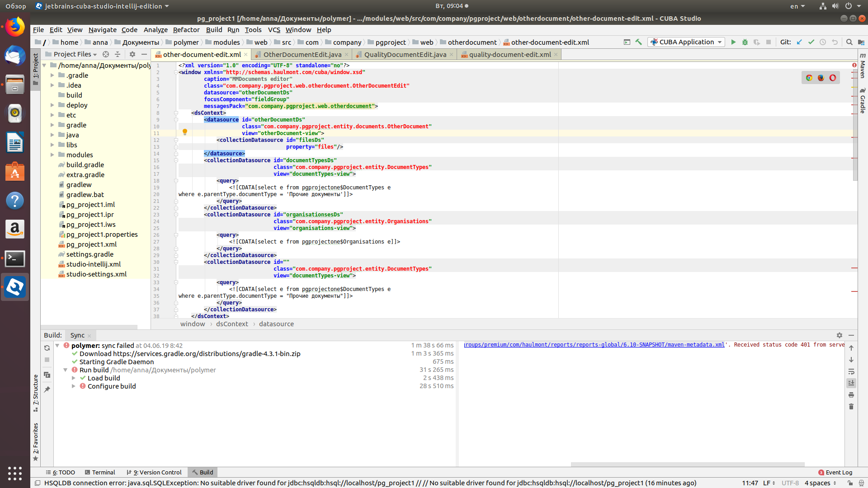Open the Refactor menu

click(186, 30)
